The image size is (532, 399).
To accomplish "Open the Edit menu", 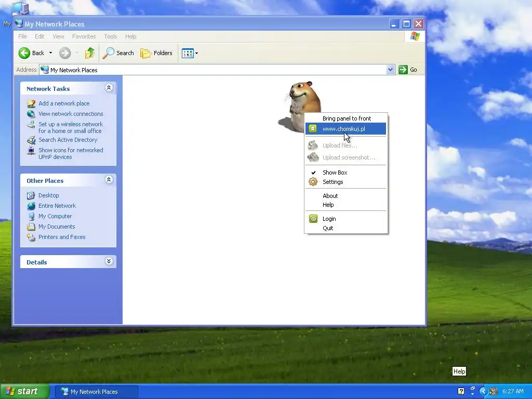I will coord(39,36).
